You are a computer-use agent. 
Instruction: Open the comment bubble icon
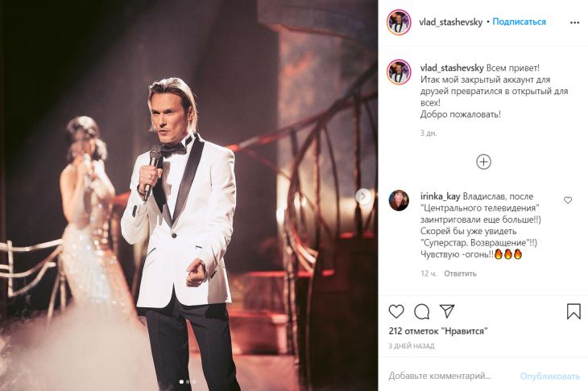click(x=421, y=311)
